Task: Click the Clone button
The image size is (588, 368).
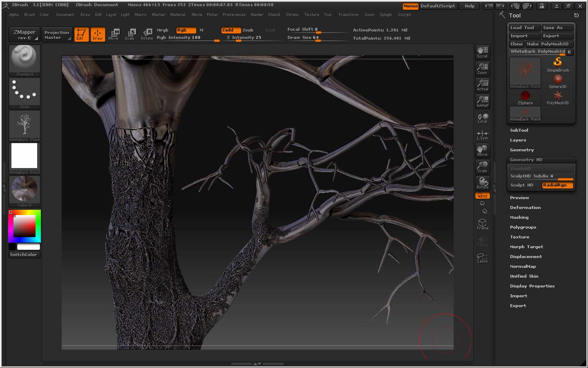Action: point(517,44)
